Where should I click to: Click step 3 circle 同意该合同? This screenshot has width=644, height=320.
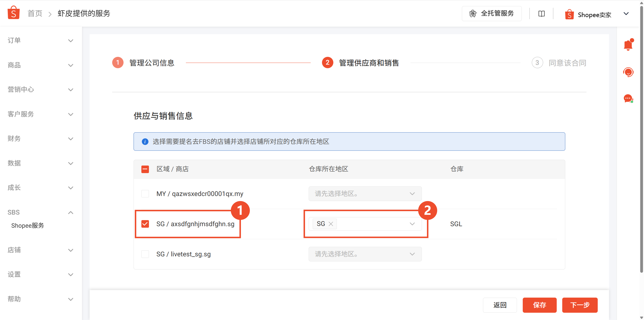(537, 62)
